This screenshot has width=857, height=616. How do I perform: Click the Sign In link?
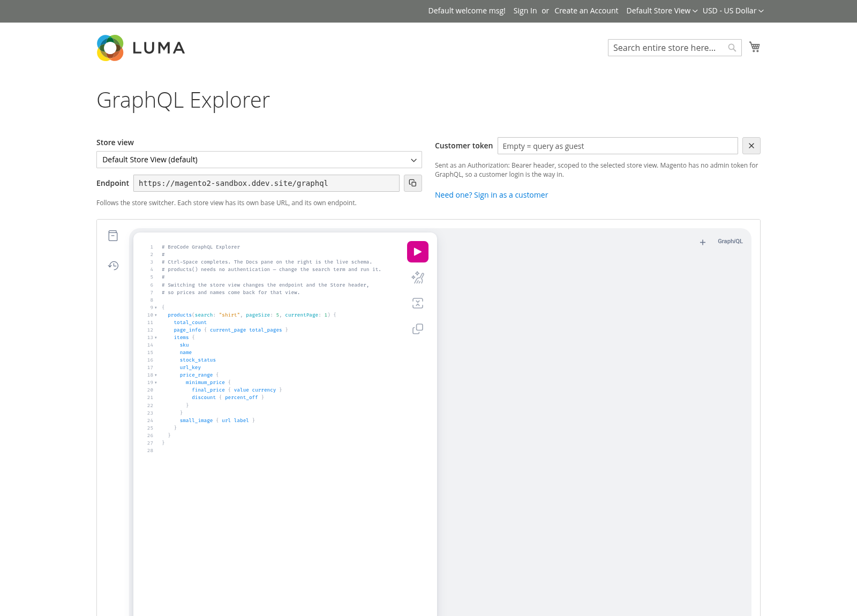(525, 11)
